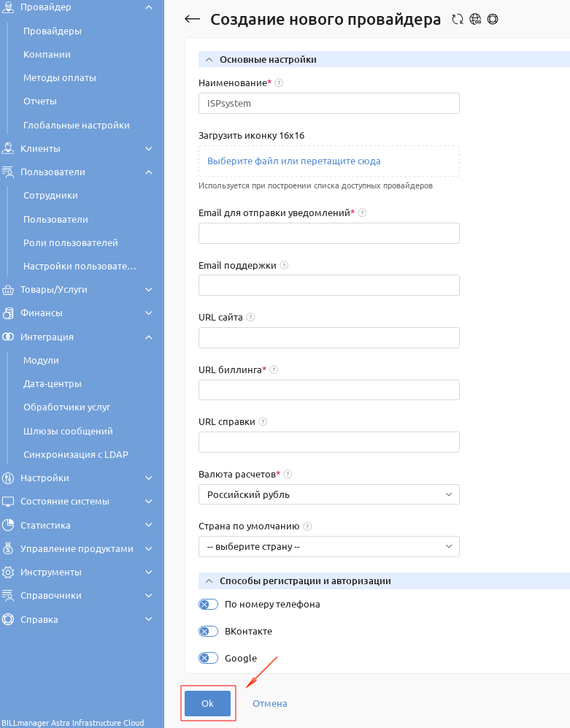Click the URL сайта input field

329,337
